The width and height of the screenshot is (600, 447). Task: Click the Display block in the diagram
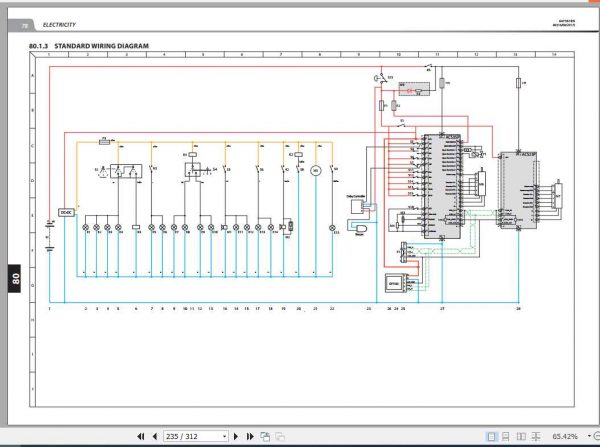coord(394,284)
